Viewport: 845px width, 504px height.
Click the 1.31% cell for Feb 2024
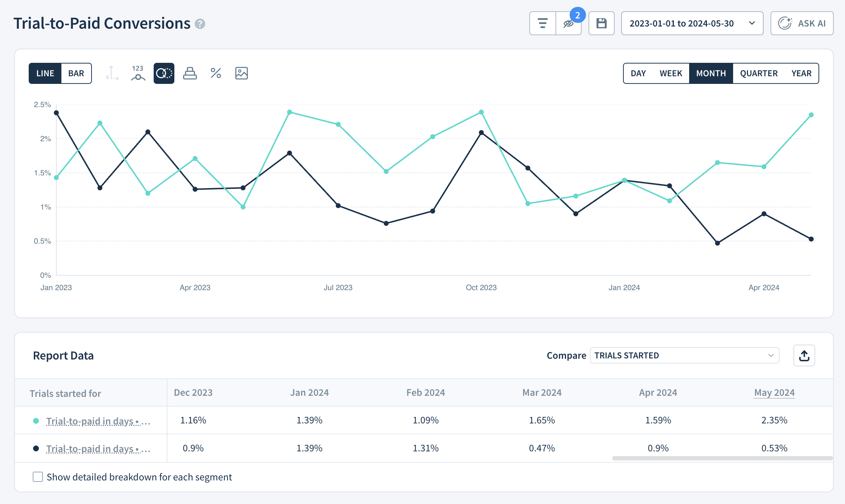point(426,448)
